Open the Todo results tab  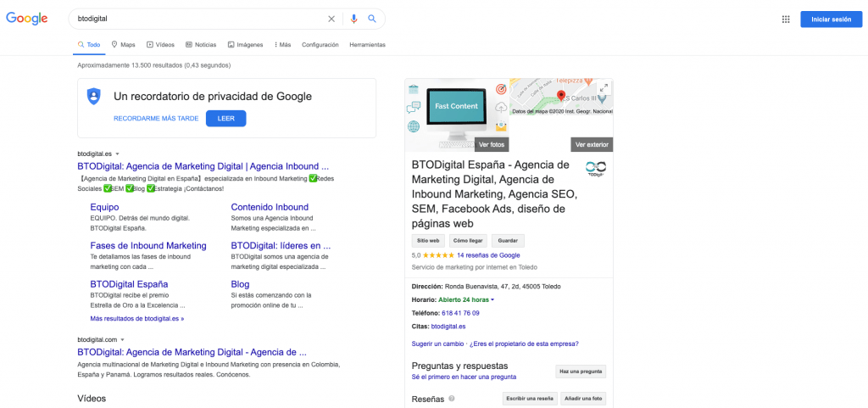coord(89,45)
